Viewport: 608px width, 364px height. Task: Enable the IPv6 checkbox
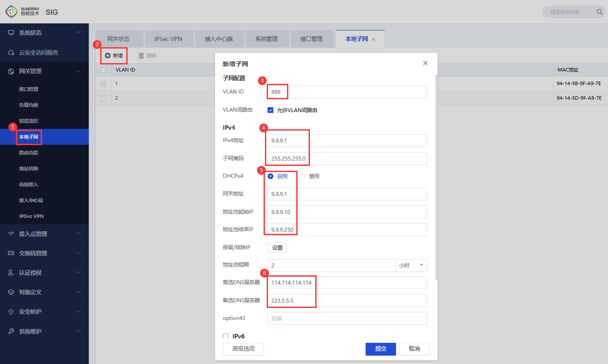pos(226,336)
